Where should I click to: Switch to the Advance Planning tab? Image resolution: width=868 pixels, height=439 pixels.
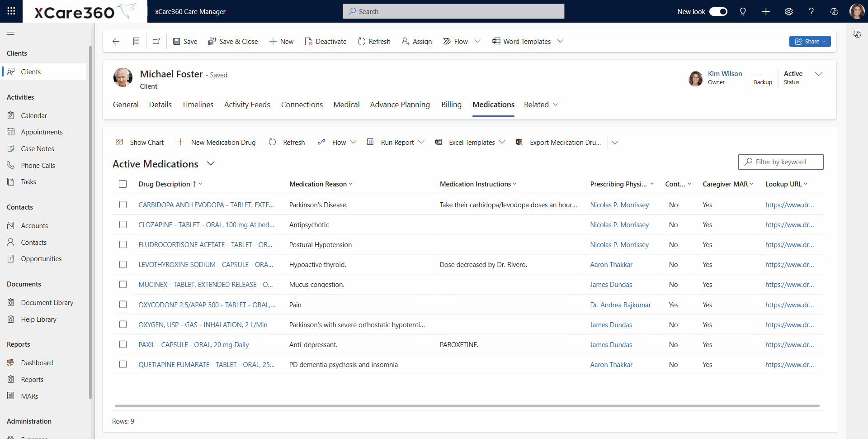tap(400, 105)
